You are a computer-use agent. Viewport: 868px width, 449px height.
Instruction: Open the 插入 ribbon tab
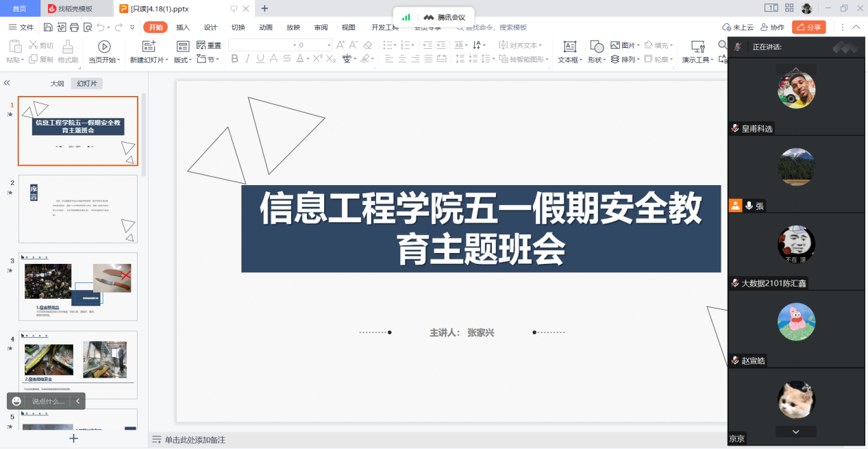[x=183, y=27]
